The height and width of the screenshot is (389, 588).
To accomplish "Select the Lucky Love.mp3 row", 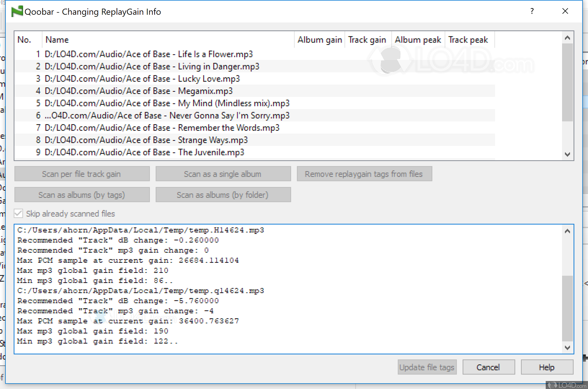I will click(142, 79).
